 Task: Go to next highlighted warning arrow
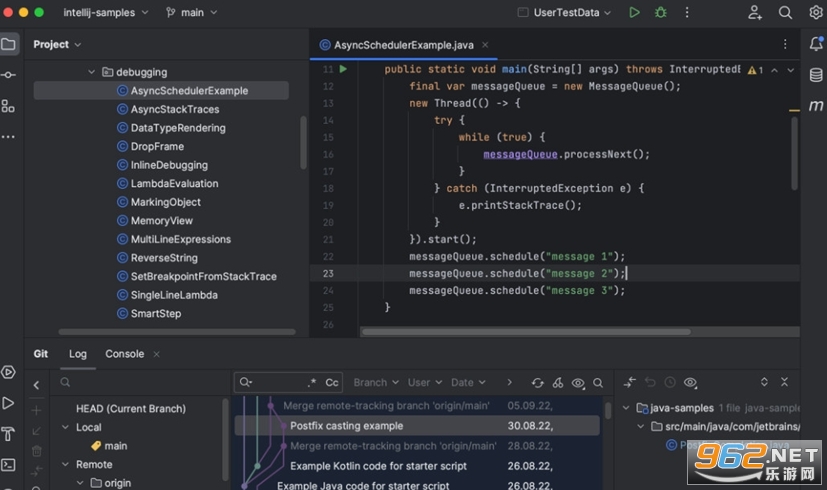pos(791,70)
